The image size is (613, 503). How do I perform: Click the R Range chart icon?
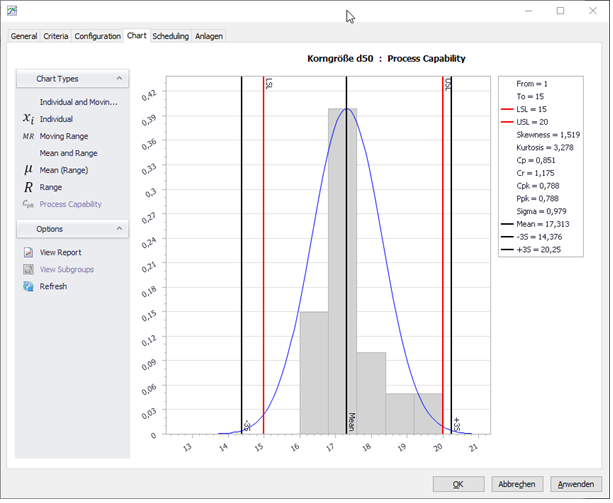(28, 188)
